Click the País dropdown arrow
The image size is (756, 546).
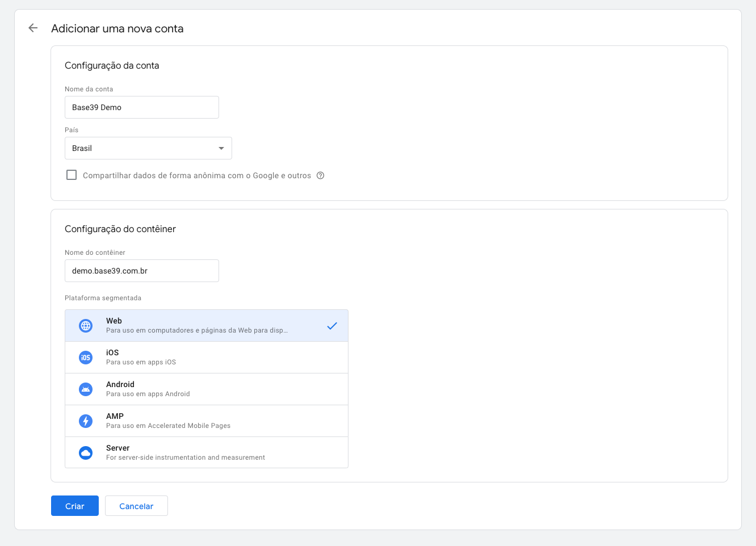click(221, 148)
